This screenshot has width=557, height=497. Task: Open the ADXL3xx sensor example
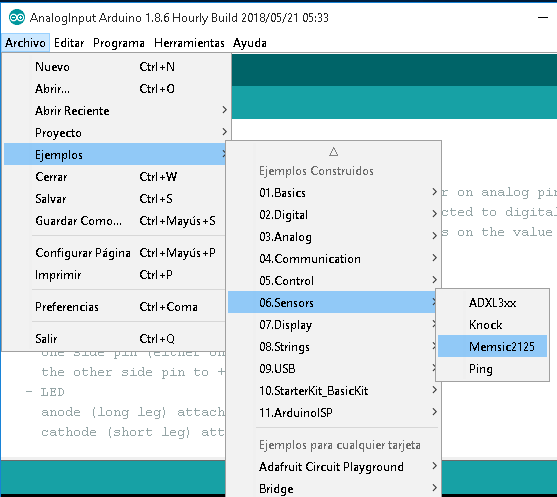pos(492,303)
